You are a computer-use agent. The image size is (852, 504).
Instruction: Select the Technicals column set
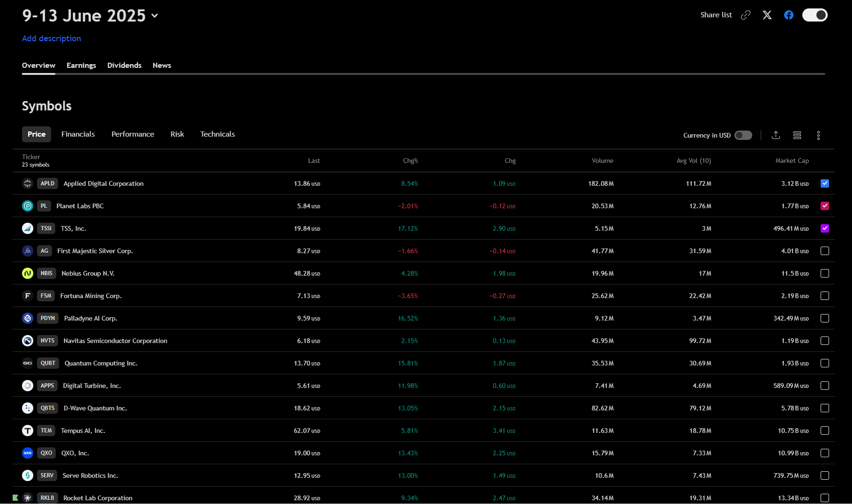[x=217, y=134]
